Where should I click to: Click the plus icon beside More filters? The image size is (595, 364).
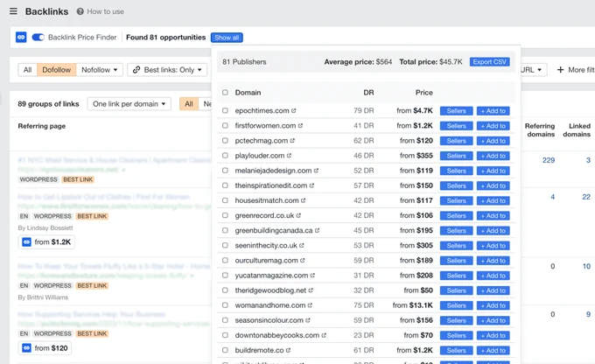click(x=560, y=70)
